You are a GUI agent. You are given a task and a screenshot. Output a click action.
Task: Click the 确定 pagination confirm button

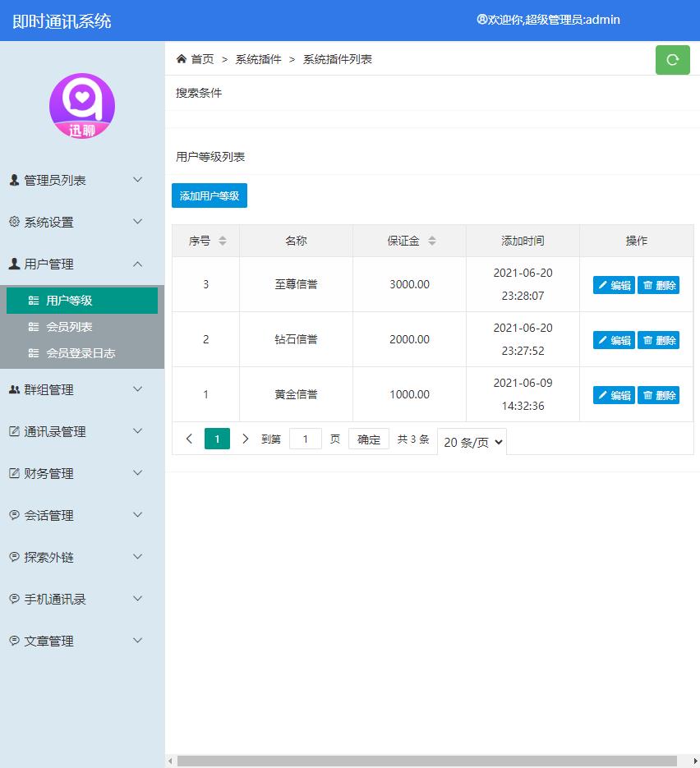coord(368,439)
